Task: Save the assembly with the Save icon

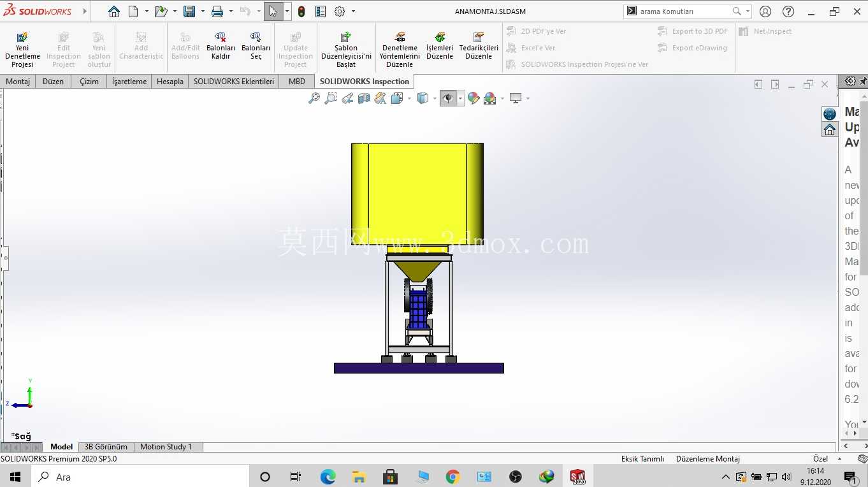Action: (x=189, y=11)
